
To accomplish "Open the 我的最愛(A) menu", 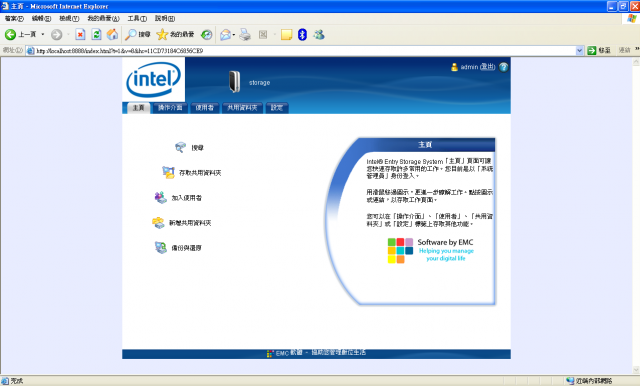I will pyautogui.click(x=103, y=18).
